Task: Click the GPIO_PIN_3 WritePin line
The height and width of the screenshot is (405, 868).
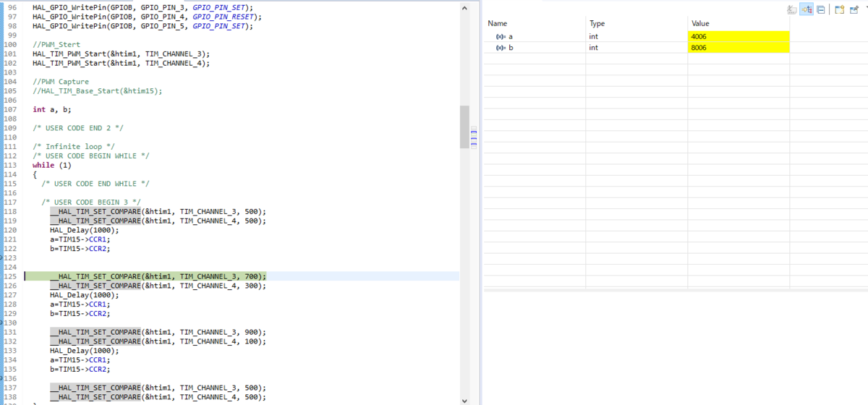Action: [143, 7]
